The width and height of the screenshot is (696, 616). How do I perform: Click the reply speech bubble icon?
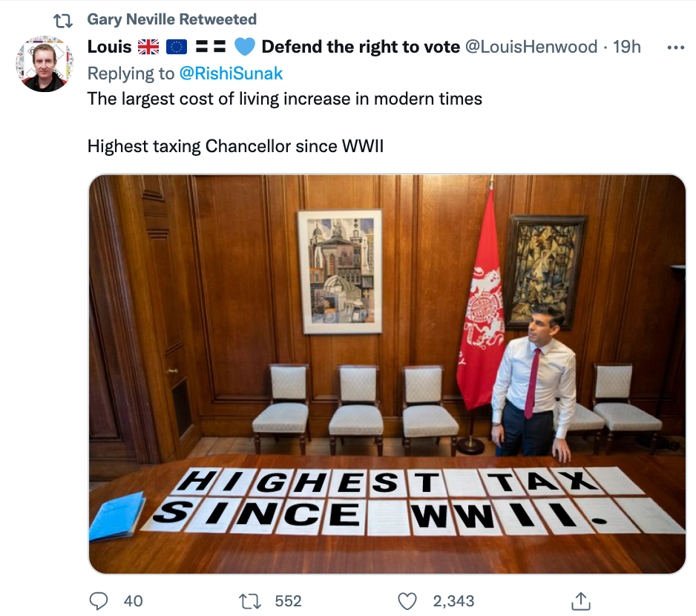pyautogui.click(x=99, y=600)
